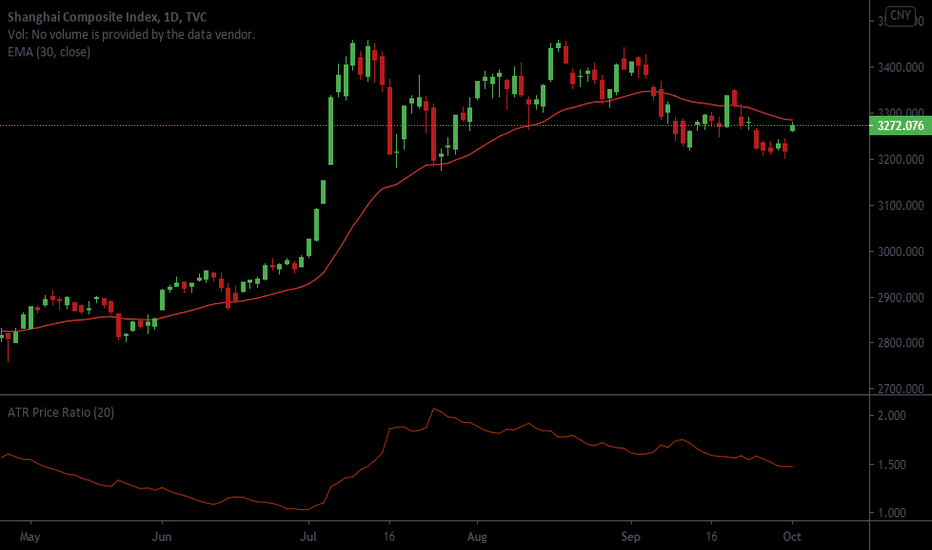The width and height of the screenshot is (932, 550).
Task: Click the 3400.000 price axis label
Action: pyautogui.click(x=900, y=68)
